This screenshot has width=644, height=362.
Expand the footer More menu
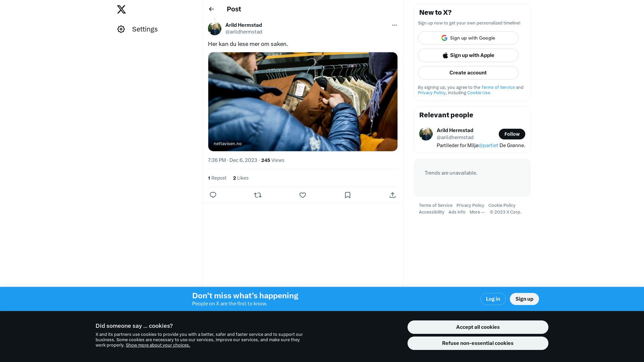click(x=477, y=212)
